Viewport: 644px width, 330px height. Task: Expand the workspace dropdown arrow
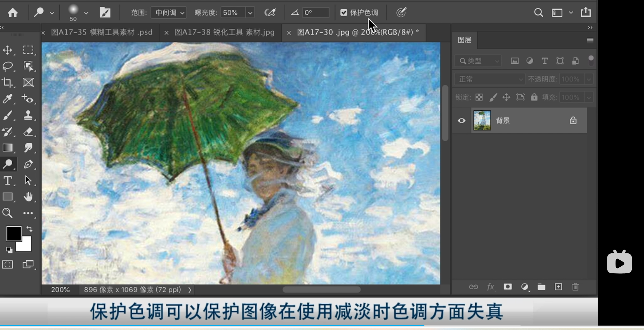571,13
